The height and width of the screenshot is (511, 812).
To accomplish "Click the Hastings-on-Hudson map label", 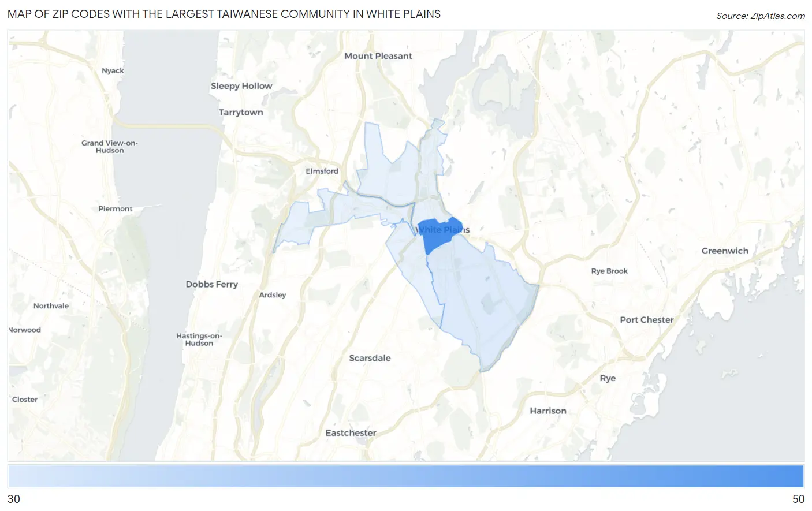I will 199,340.
